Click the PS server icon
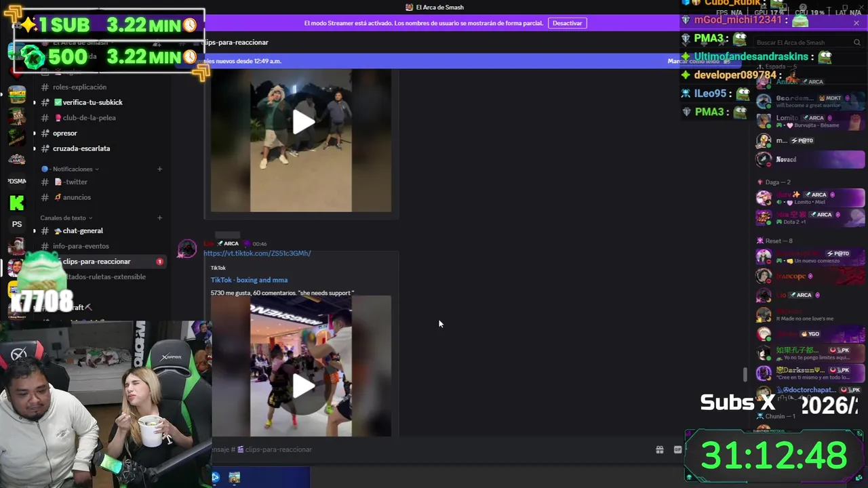The image size is (868, 488). coord(17,224)
